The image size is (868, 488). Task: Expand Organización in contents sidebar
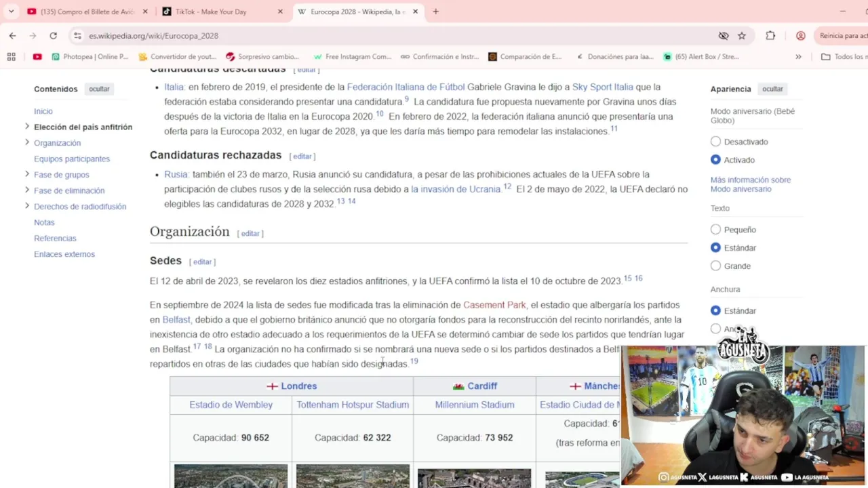(x=27, y=142)
